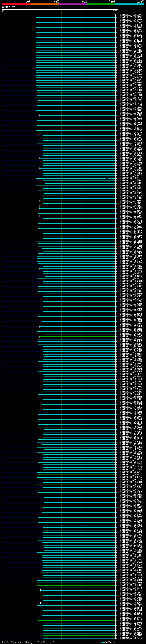Image resolution: width=146 pixels, height=644 pixels.
Task: Select UniRef100_Q1Q899 label
Action: point(131,130)
